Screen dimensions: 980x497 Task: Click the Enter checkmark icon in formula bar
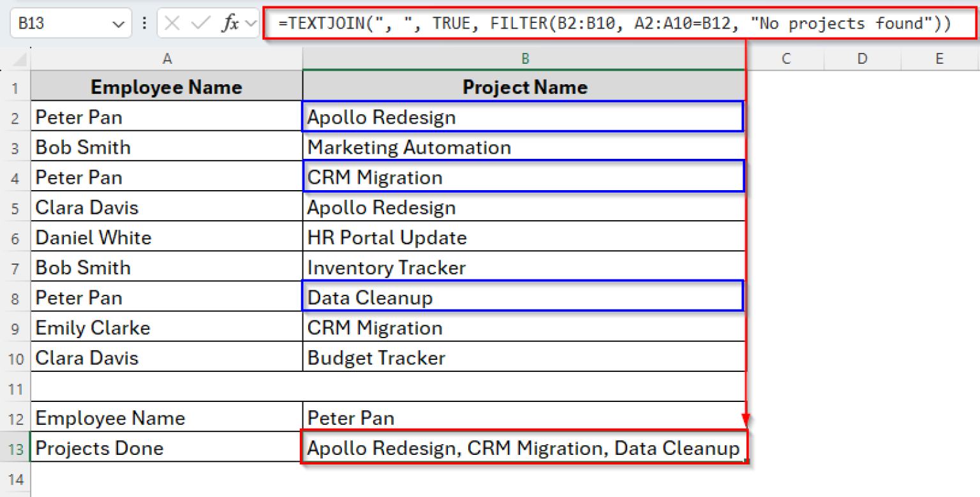[201, 24]
